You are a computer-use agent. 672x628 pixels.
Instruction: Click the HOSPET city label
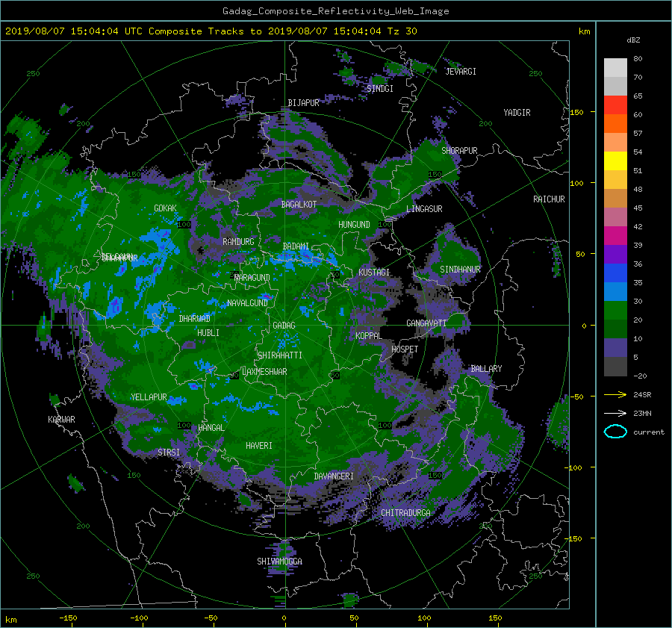point(405,349)
